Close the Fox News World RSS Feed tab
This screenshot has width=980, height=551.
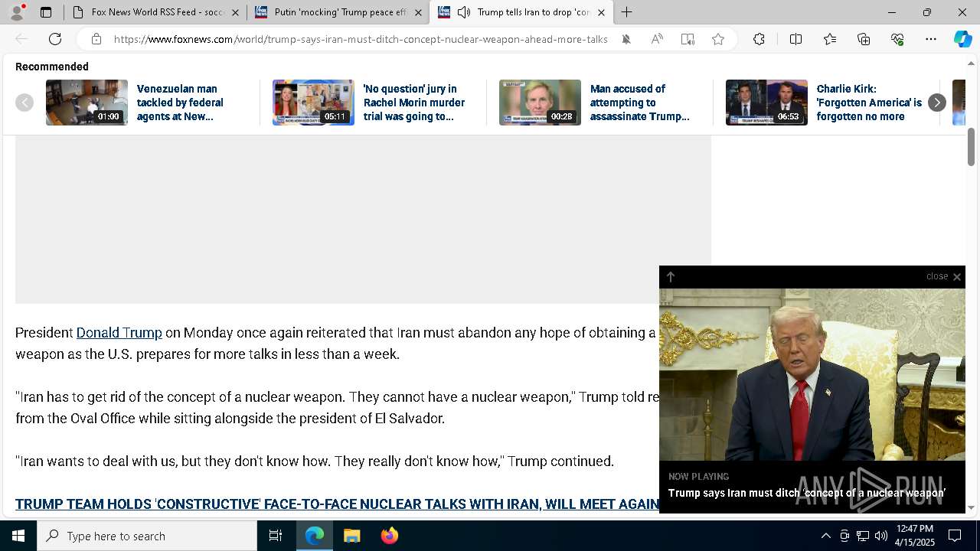tap(236, 12)
